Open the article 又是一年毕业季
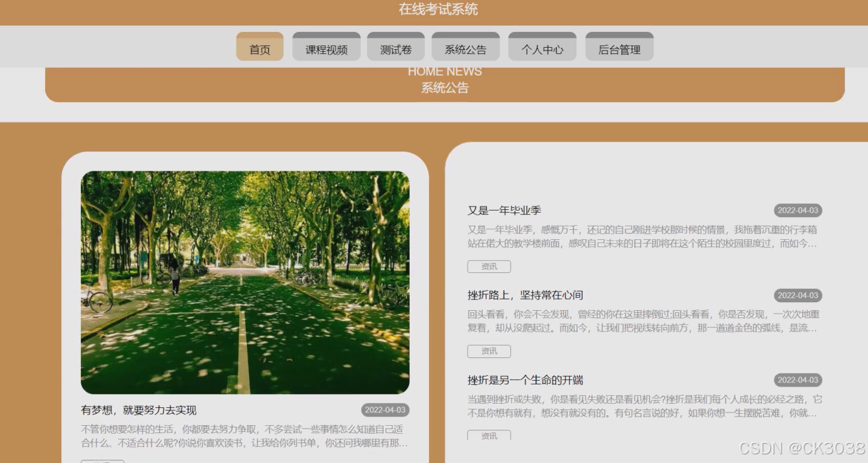 (505, 210)
